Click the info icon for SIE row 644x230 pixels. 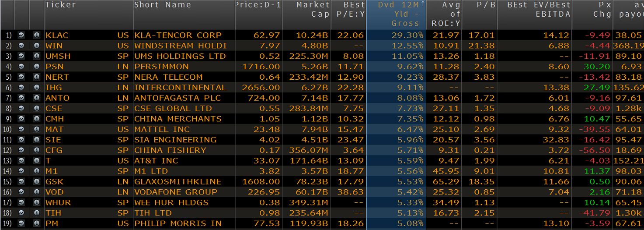[x=37, y=140]
